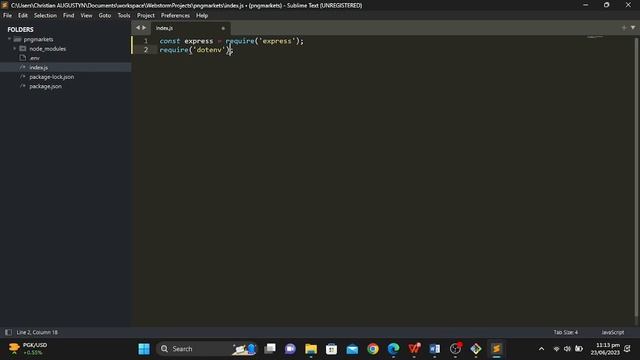
Task: Close the index.js tab
Action: [x=223, y=28]
